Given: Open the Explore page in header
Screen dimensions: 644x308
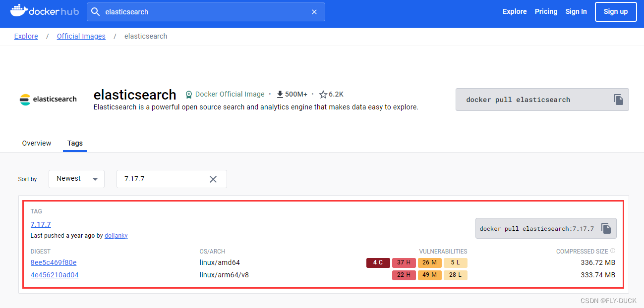Looking at the screenshot, I should click(515, 11).
